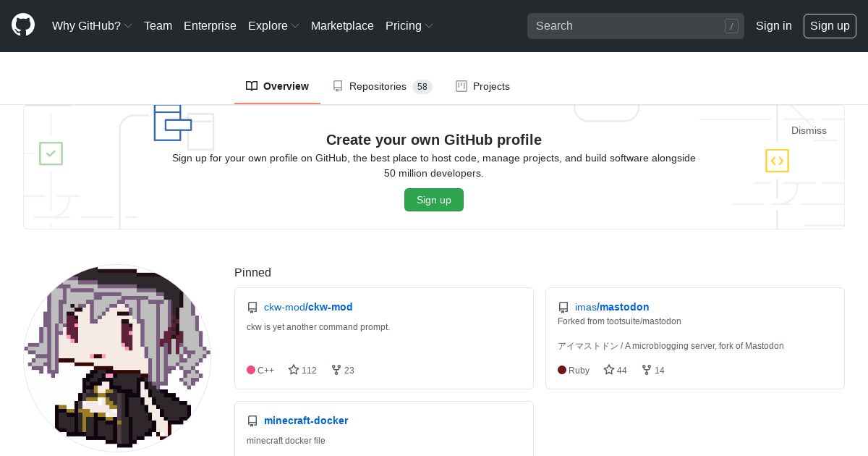Switch to the Repositories tab
Screen dimensions: 868x456
(382, 86)
